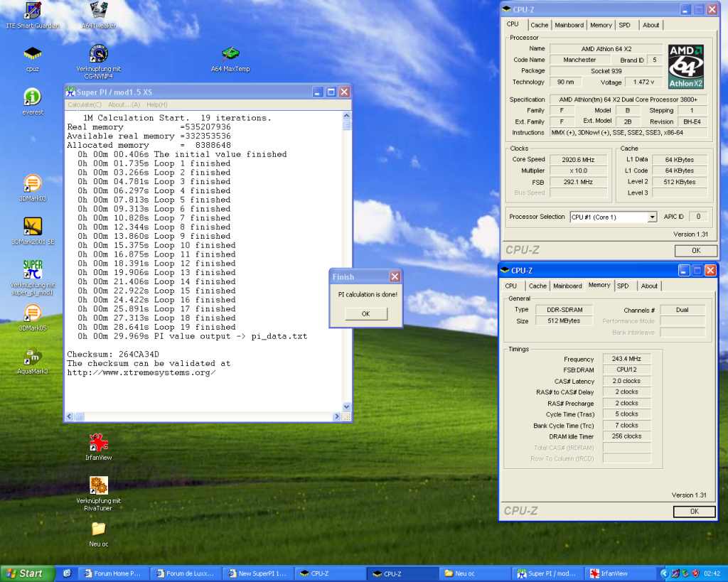Show hidden tray icons with the chevron
This screenshot has width=728, height=582.
[664, 573]
